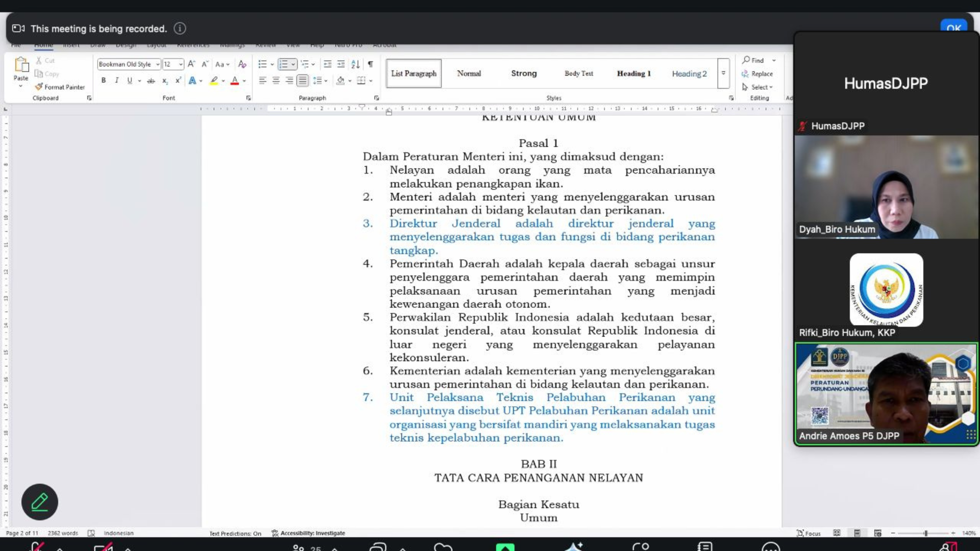Screen dimensions: 980x551
Task: Click the Text Effects letter A
Action: pos(192,81)
